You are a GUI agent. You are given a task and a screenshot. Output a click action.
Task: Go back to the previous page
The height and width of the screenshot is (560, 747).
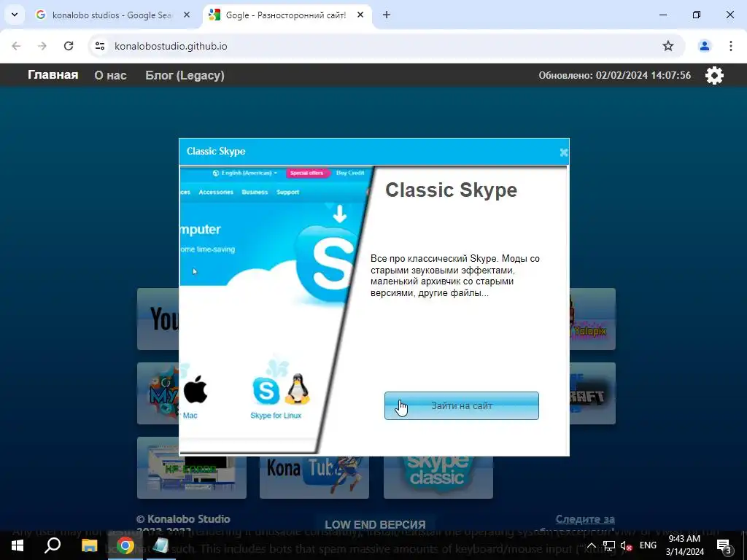pyautogui.click(x=16, y=46)
